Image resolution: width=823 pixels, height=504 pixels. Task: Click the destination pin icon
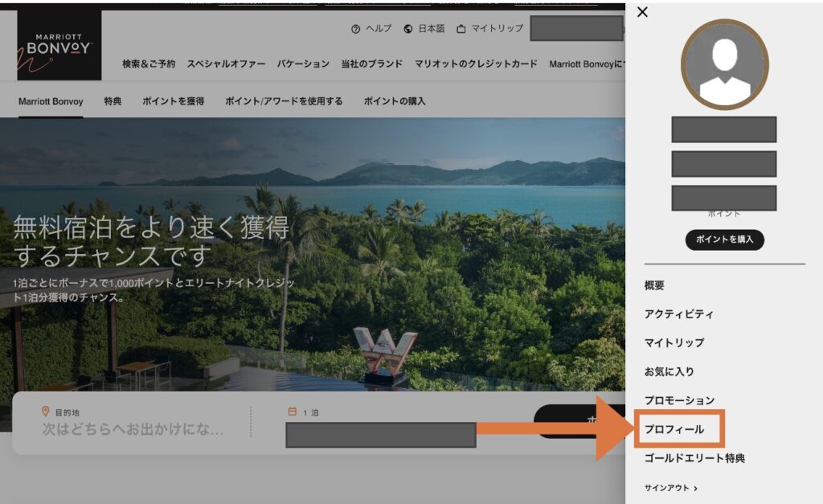point(46,412)
